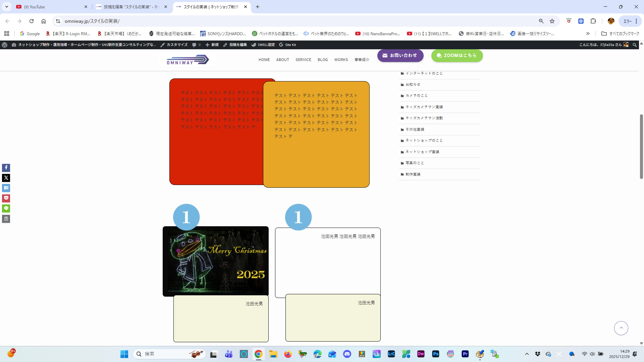The height and width of the screenshot is (362, 644).
Task: Open the SERVICE menu item
Action: click(303, 60)
